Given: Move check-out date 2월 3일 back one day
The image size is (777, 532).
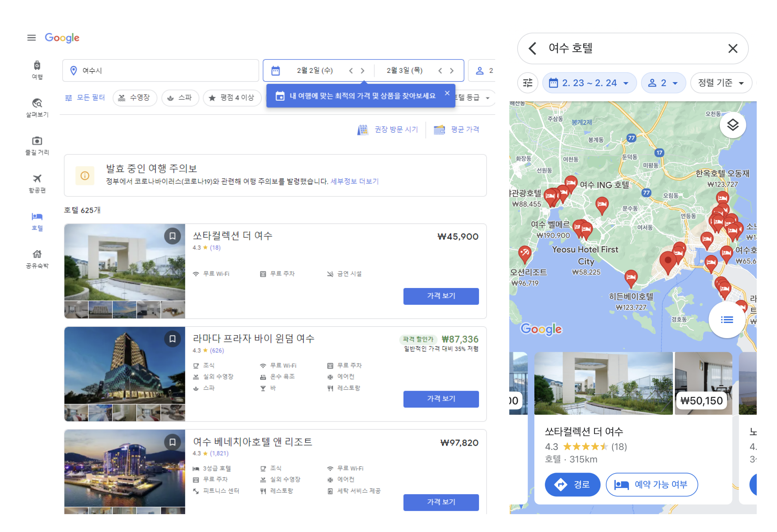Looking at the screenshot, I should pos(440,70).
